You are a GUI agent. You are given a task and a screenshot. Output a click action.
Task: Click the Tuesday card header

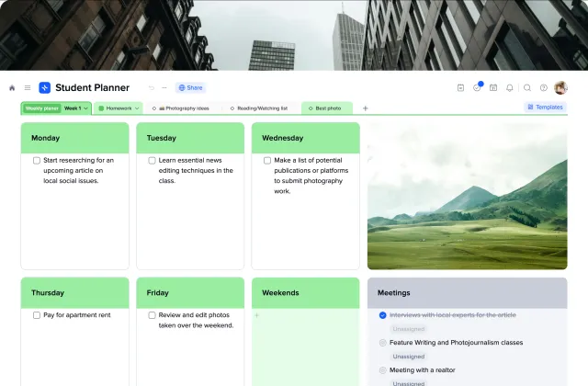190,138
